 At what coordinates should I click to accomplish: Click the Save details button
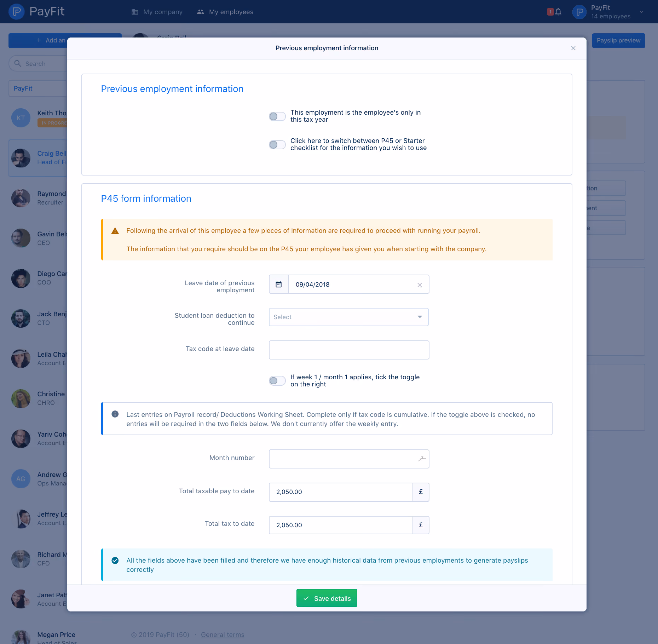click(x=327, y=598)
